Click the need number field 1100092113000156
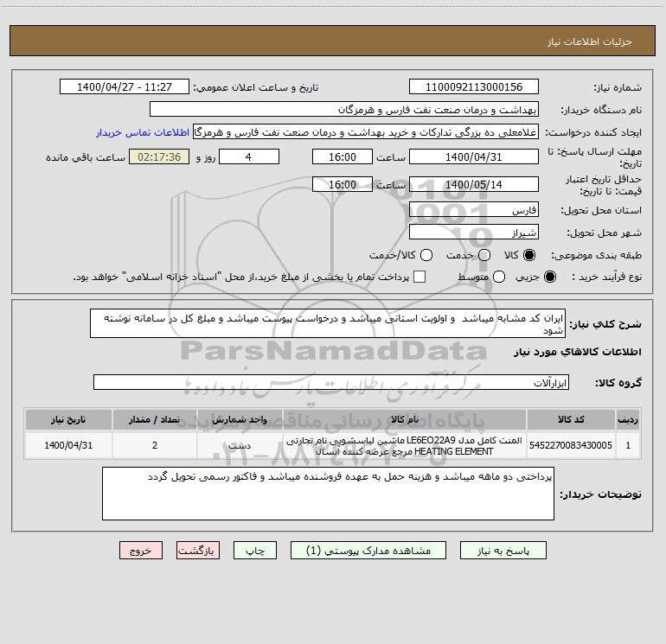Screen dimensions: 666x644 [x=474, y=86]
